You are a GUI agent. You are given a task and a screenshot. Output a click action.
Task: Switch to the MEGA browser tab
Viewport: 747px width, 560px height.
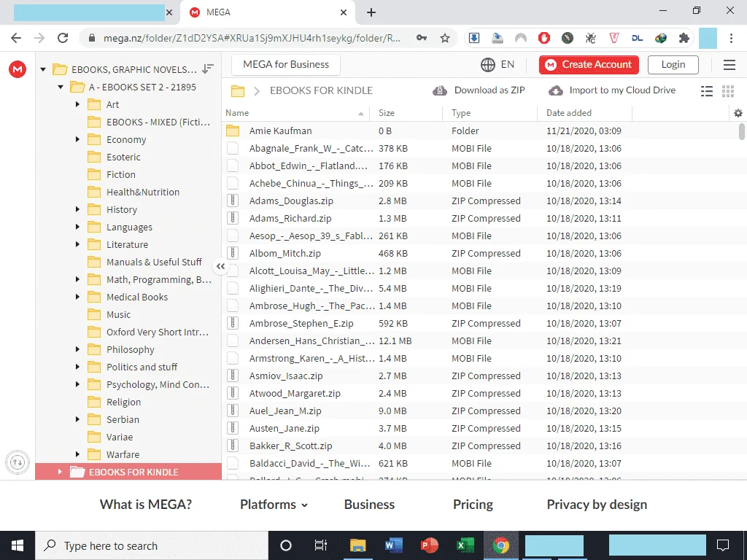click(x=268, y=12)
